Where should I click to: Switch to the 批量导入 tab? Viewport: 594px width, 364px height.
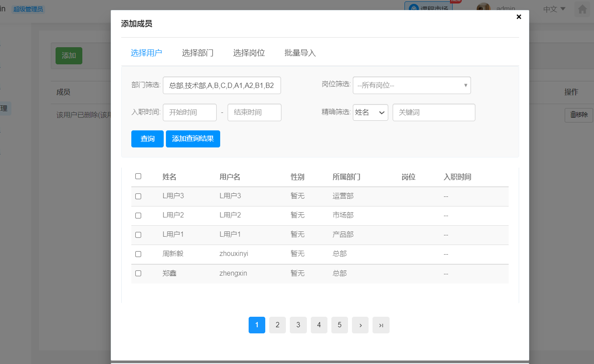point(300,53)
